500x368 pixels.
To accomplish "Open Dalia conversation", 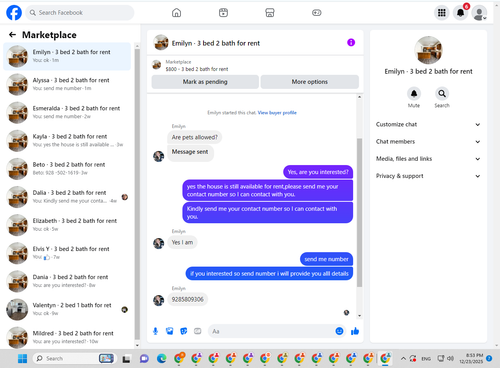I will tap(67, 197).
